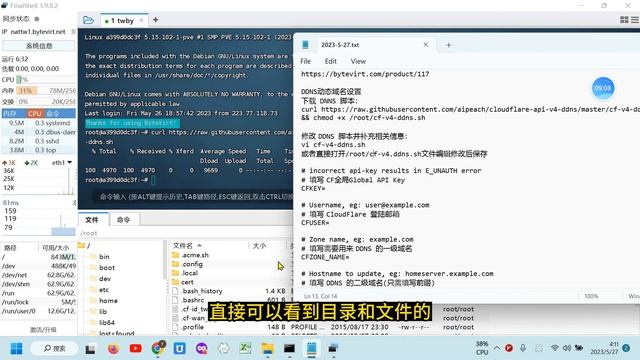Viewport: 640px width, 360px height.
Task: Open YouTube app from the taskbar
Action: point(136,349)
